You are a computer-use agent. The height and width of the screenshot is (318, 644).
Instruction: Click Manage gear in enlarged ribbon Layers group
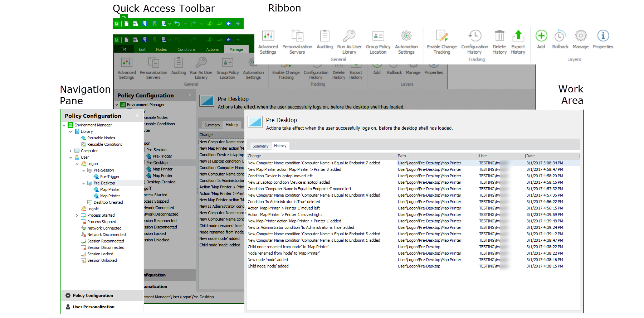pos(581,40)
